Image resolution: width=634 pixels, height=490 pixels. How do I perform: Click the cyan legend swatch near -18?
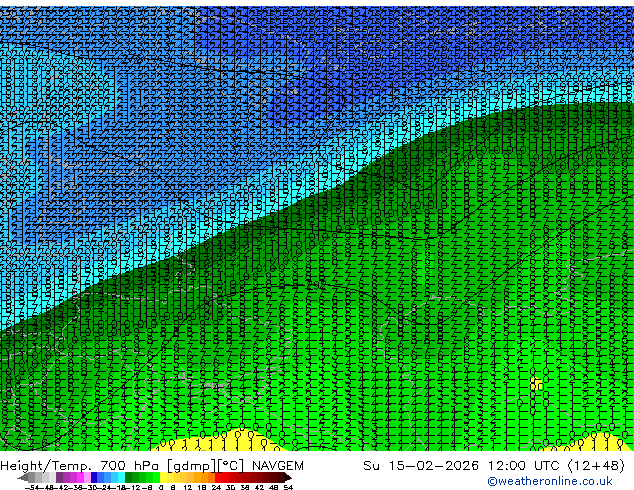point(121,477)
